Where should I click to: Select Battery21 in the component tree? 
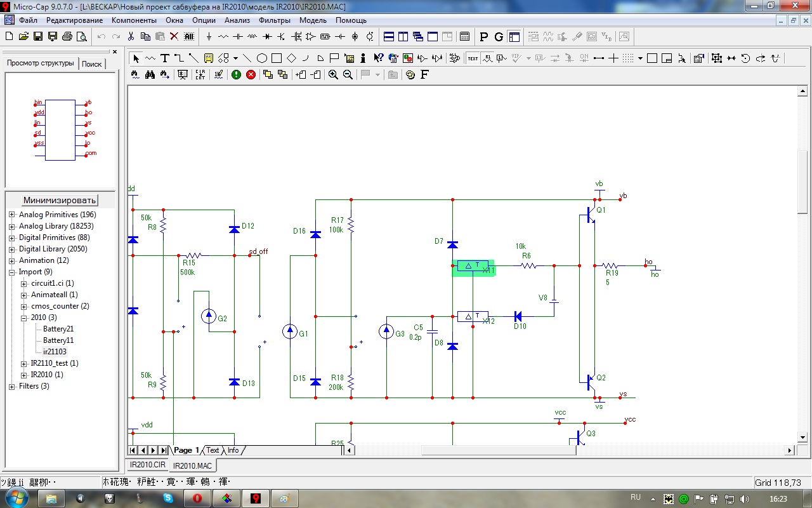tap(58, 329)
